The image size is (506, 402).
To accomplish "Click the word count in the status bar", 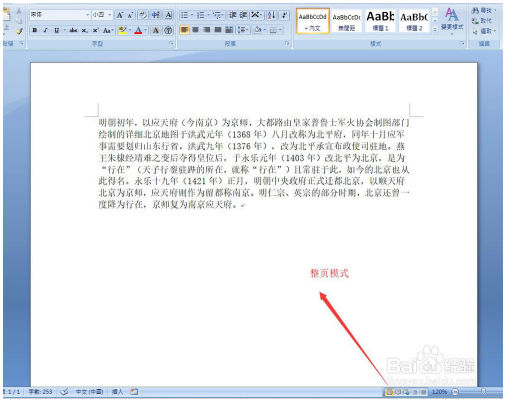I will coord(40,392).
